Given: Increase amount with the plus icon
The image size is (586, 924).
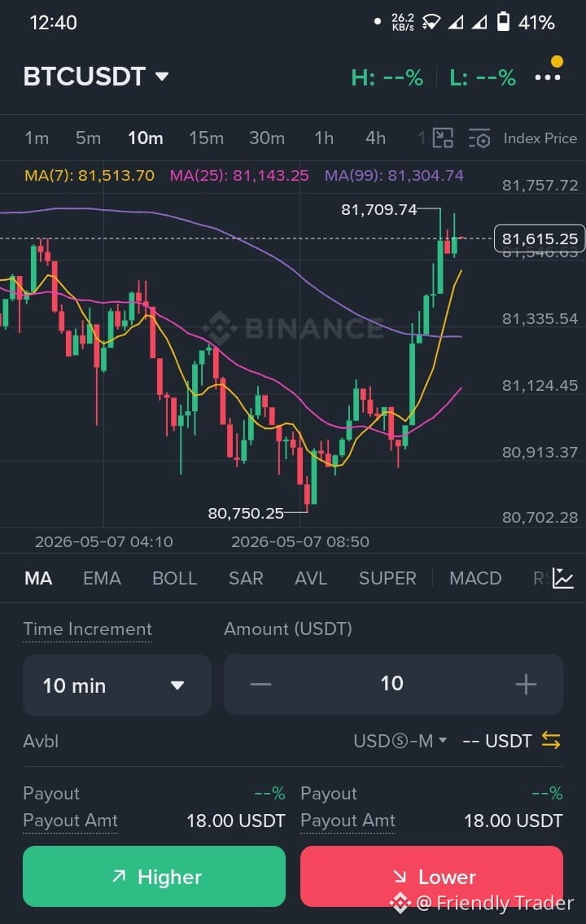Looking at the screenshot, I should tap(526, 684).
